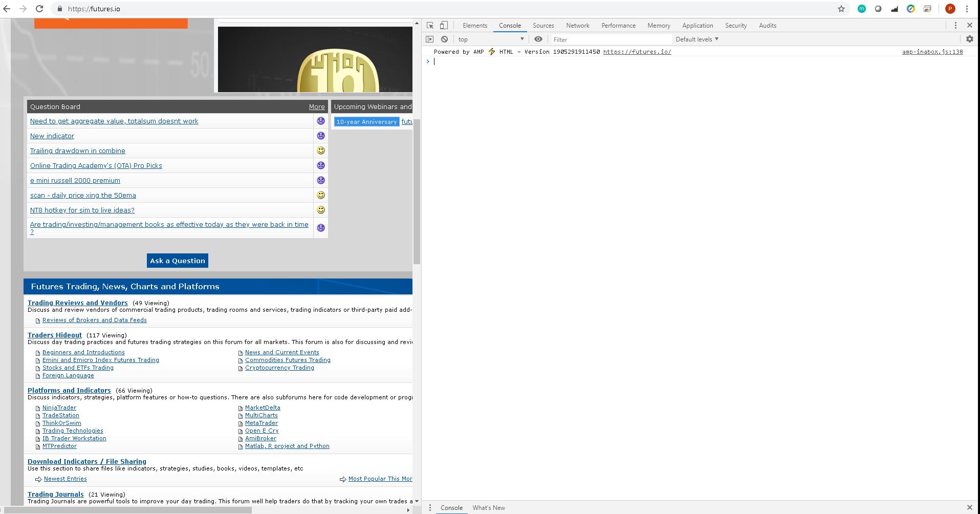Click status icon for New indicator question
The height and width of the screenshot is (514, 980).
[321, 136]
